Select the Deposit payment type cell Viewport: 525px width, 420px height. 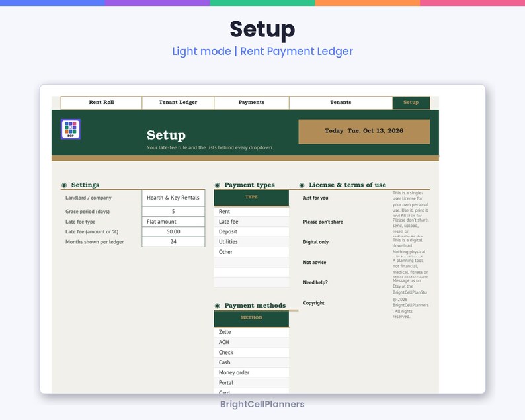251,231
